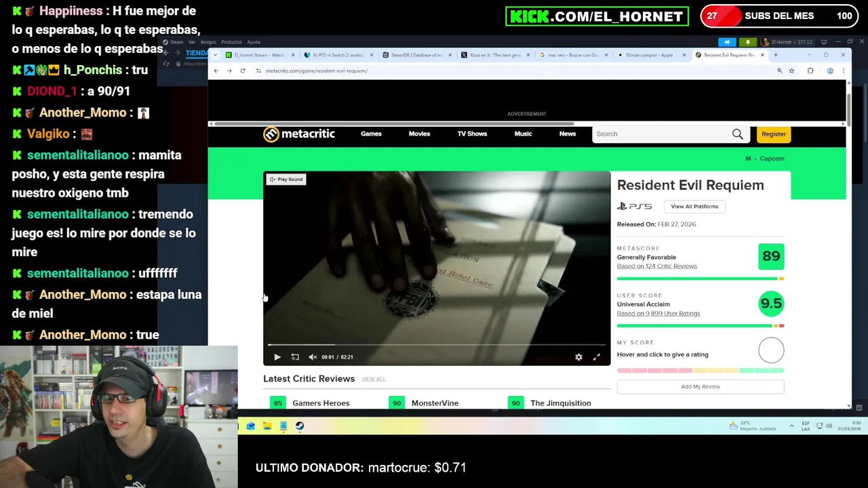Open TV Shows in Metacritic navigation
This screenshot has width=868, height=488.
[x=472, y=134]
